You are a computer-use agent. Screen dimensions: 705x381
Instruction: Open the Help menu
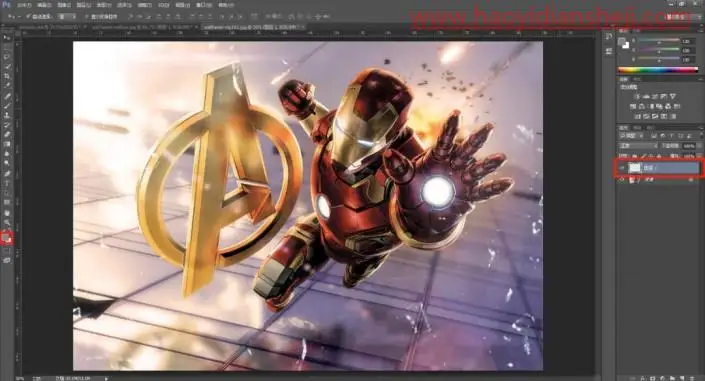pyautogui.click(x=225, y=5)
